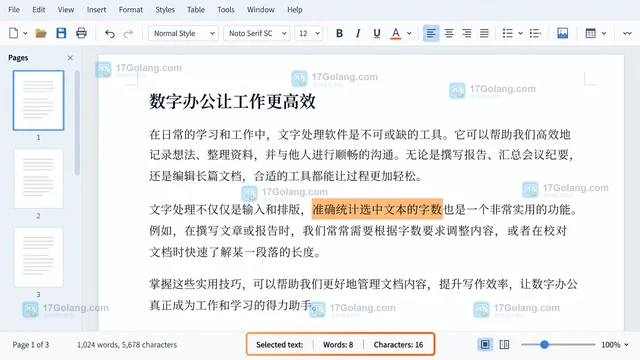Image resolution: width=640 pixels, height=360 pixels.
Task: Open the 100% zoom level dropdown
Action: [615, 345]
